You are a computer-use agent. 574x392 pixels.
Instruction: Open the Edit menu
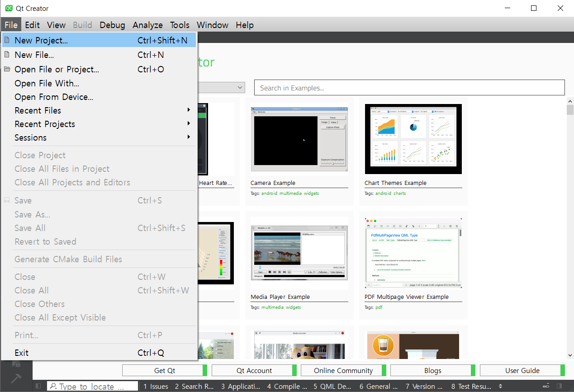(33, 25)
